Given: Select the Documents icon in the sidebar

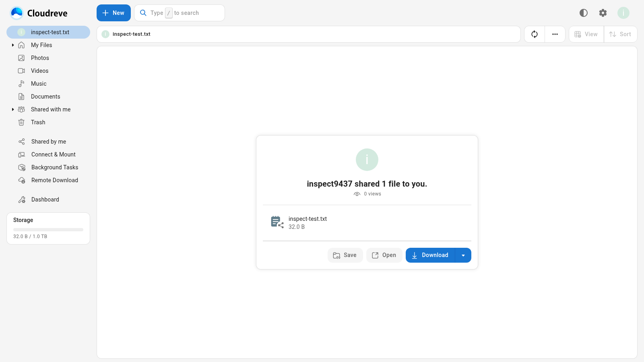Looking at the screenshot, I should 21,97.
